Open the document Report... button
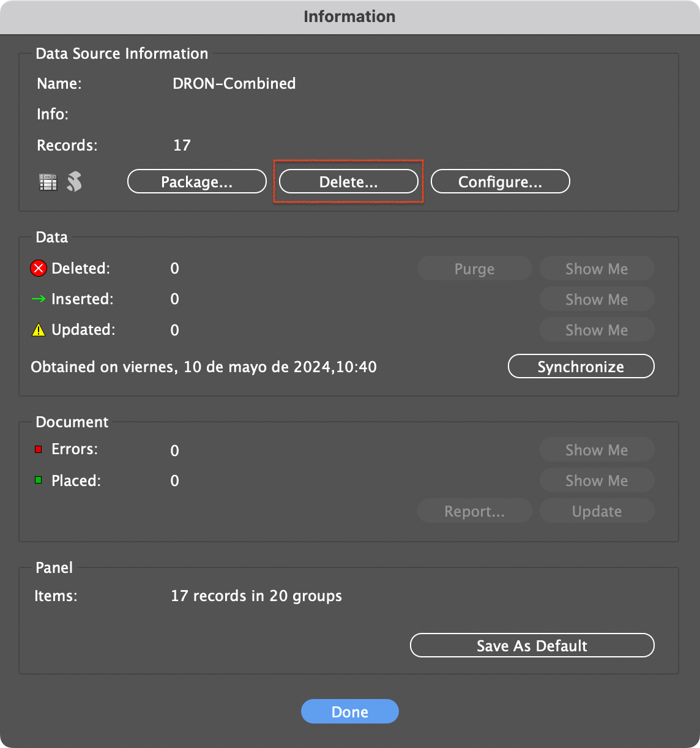 coord(474,511)
